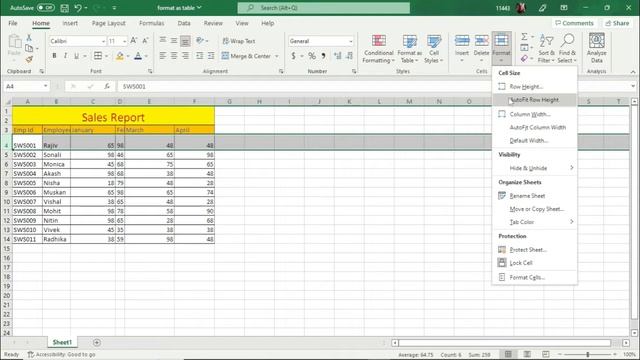640x360 pixels.
Task: Open Format as Table gallery
Action: point(409,49)
